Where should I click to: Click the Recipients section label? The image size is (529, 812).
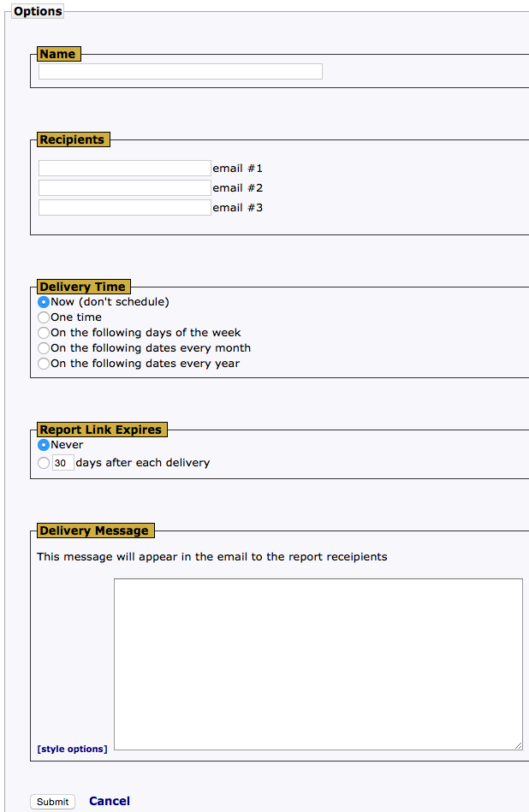(72, 139)
